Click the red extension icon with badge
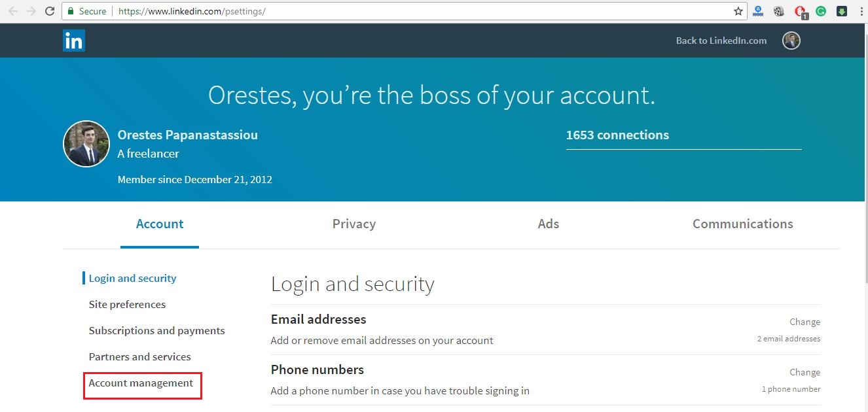 coord(800,12)
